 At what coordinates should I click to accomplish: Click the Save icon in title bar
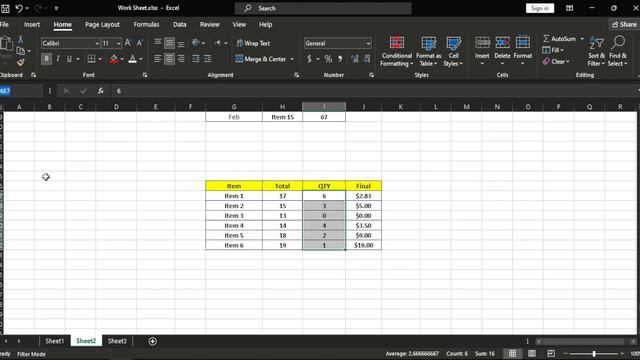pyautogui.click(x=5, y=8)
